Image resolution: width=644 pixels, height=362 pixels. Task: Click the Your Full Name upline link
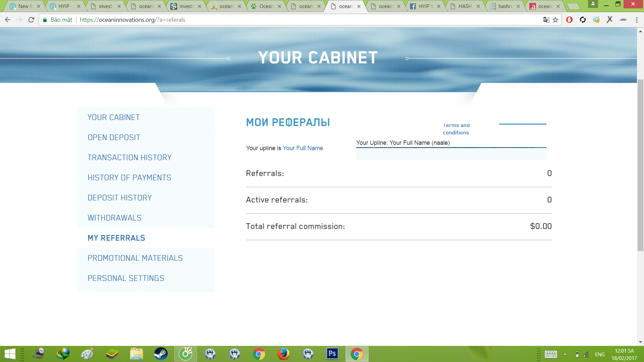coord(303,148)
